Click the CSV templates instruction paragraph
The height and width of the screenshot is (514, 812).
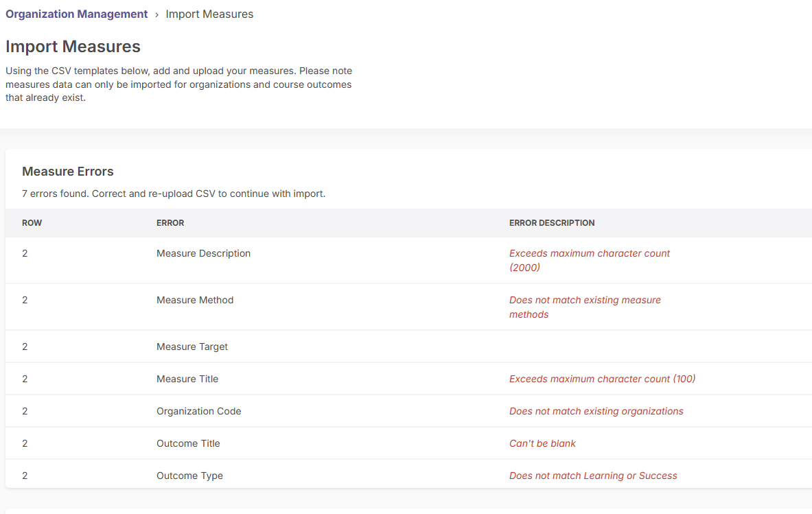pos(178,84)
